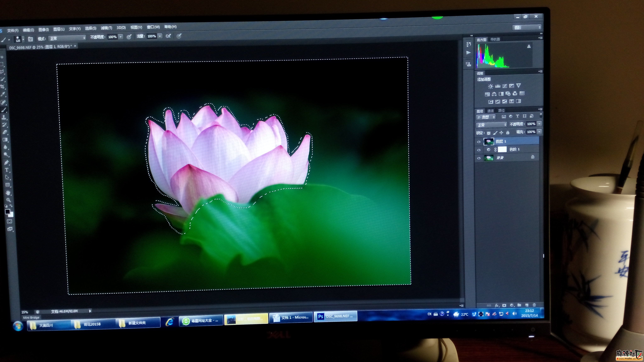This screenshot has width=644, height=362.
Task: Open the 图像(I) menu
Action: pos(44,30)
